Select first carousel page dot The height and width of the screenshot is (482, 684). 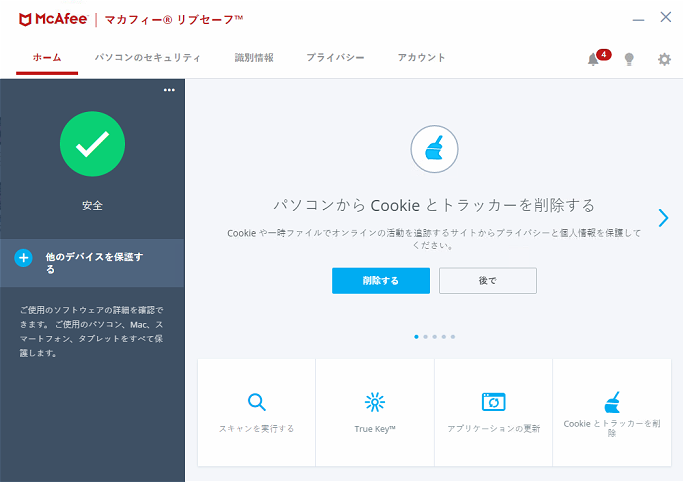416,337
